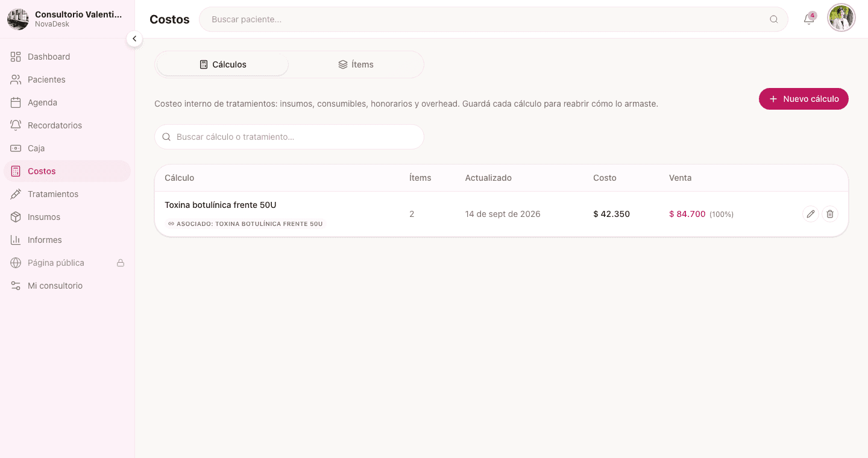The image size is (868, 458).
Task: Open Insumos from the sidebar
Action: point(67,217)
